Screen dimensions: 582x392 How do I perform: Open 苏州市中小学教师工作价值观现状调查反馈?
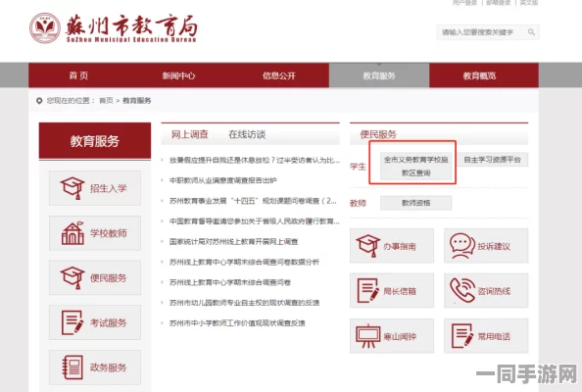click(237, 323)
